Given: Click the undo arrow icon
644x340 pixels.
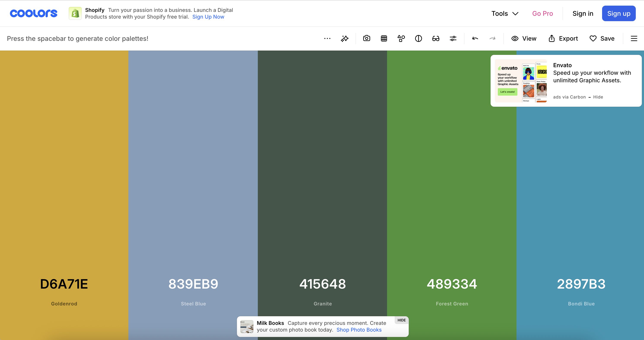Looking at the screenshot, I should 475,38.
